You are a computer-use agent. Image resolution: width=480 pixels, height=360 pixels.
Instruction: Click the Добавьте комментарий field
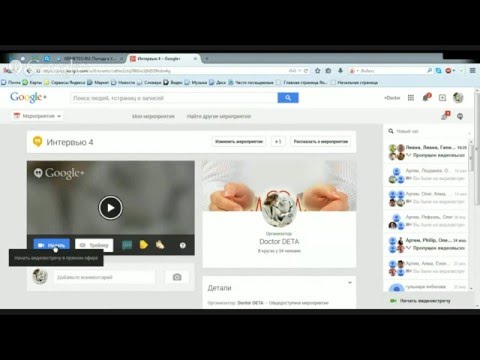pyautogui.click(x=104, y=277)
